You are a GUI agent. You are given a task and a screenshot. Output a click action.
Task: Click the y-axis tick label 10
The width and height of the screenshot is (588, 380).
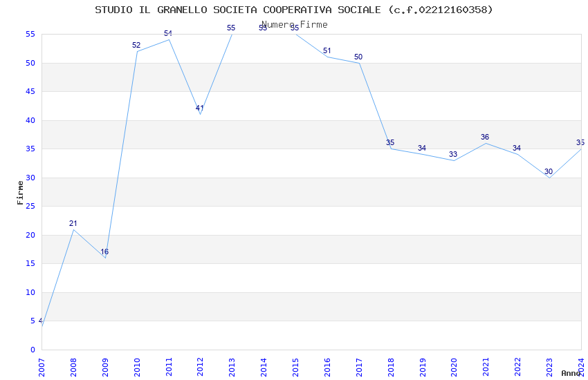[x=30, y=293]
